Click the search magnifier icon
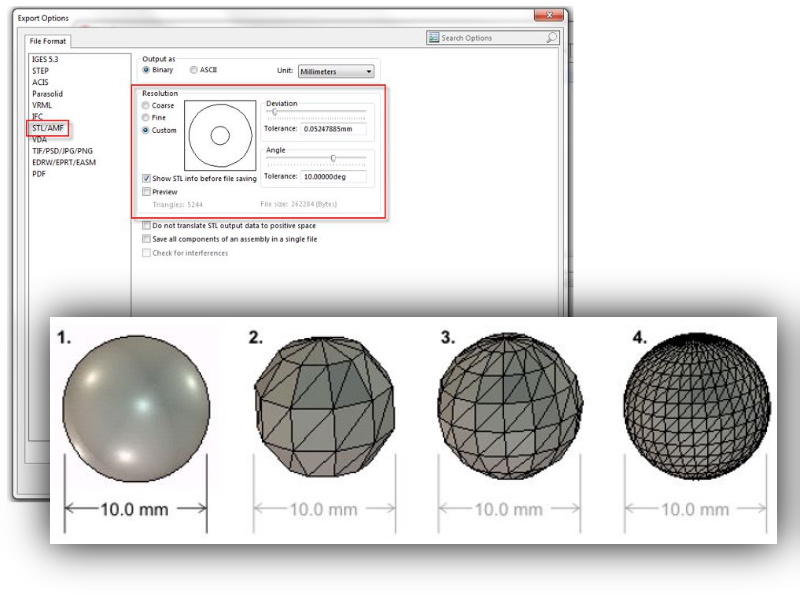800x600 pixels. [x=552, y=38]
